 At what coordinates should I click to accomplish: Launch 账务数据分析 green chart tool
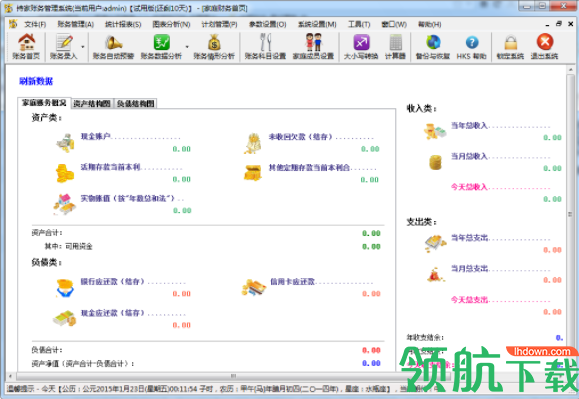point(161,47)
